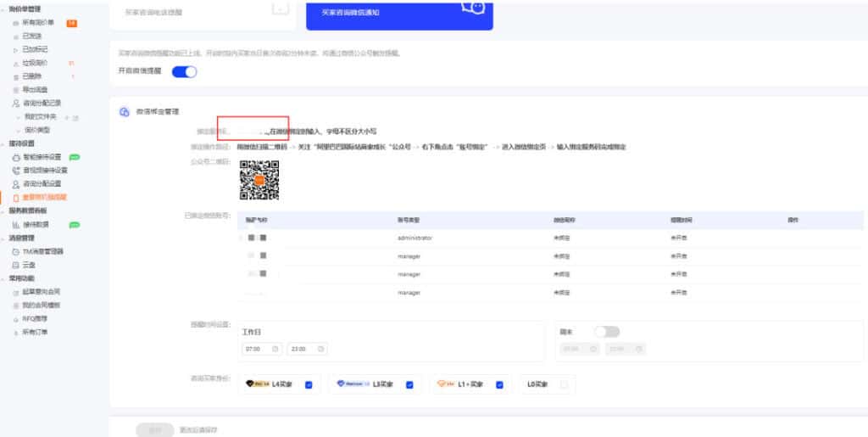Click the 微信绑定管理 section icon
868x437 pixels.
pyautogui.click(x=124, y=111)
